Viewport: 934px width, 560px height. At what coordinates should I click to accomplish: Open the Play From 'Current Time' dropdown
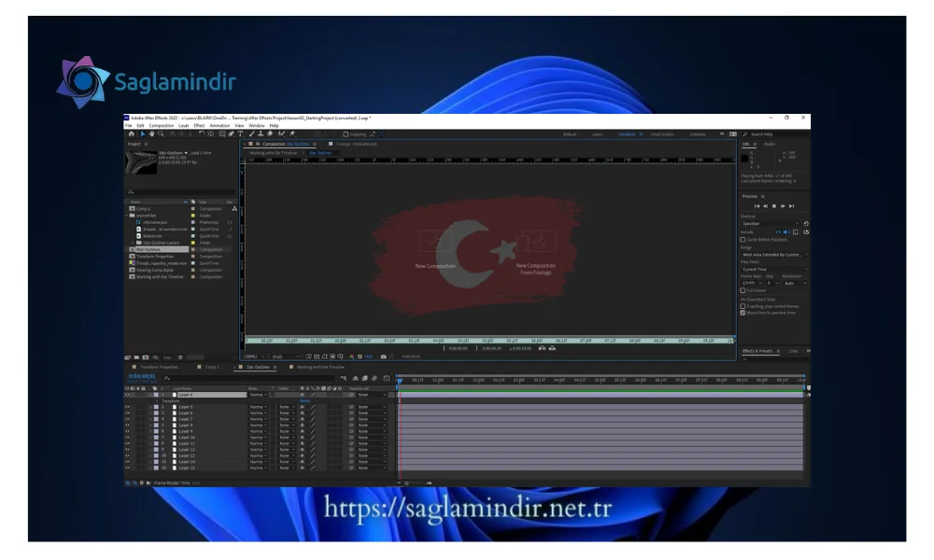(x=774, y=270)
